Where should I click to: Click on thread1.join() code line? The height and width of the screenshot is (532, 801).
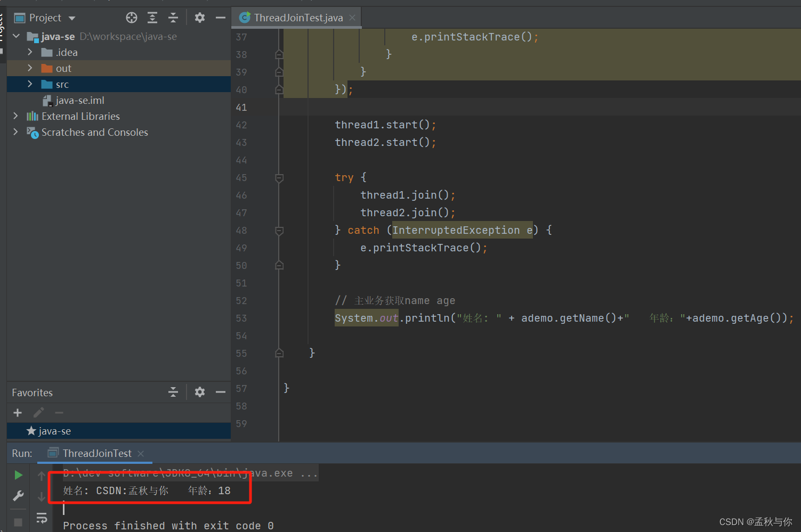click(408, 195)
